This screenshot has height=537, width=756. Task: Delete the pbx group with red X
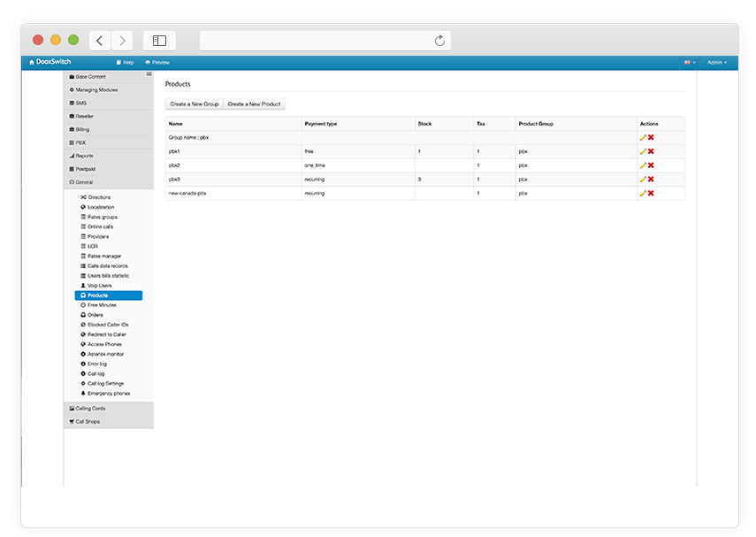click(651, 137)
